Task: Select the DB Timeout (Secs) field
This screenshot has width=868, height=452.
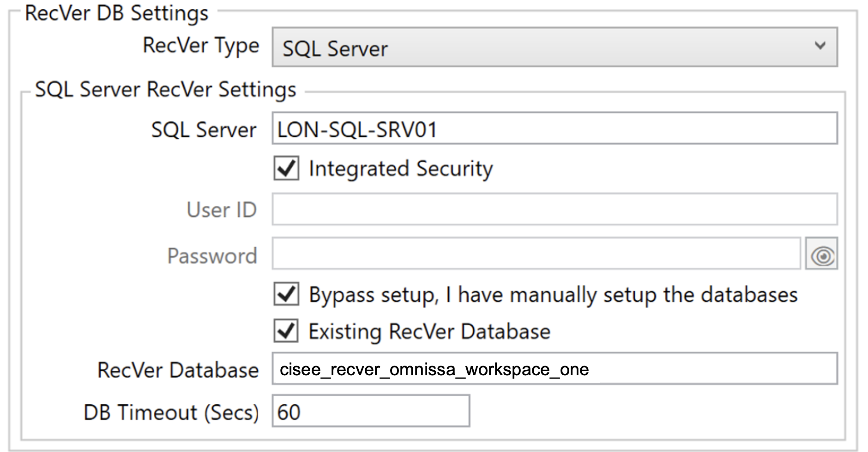Action: coord(371,411)
